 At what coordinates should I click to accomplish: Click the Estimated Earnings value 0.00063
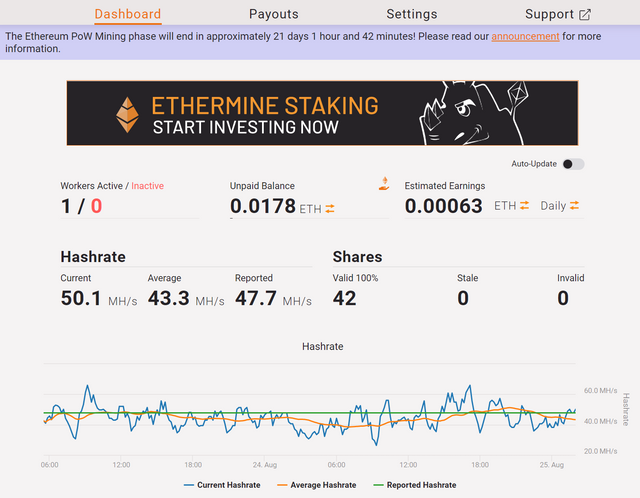pyautogui.click(x=444, y=206)
